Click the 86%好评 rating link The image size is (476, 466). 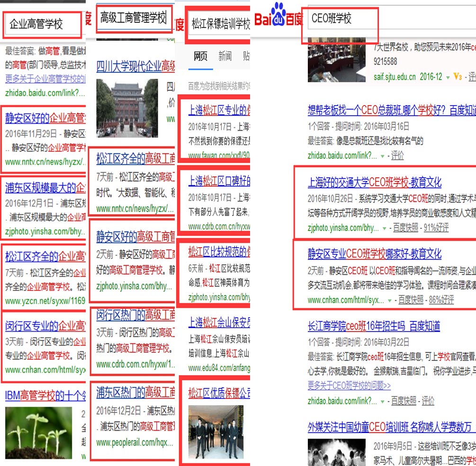(441, 300)
